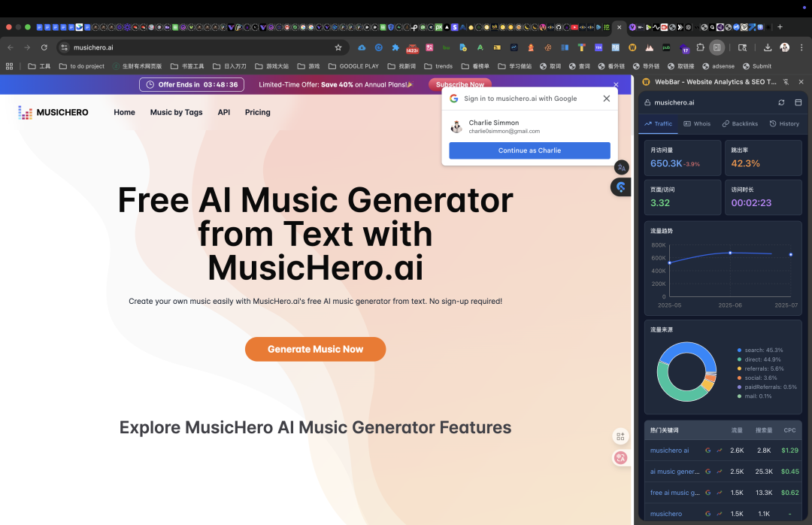Bookmark this page with the star icon
Viewport: 812px width, 525px height.
click(x=338, y=47)
